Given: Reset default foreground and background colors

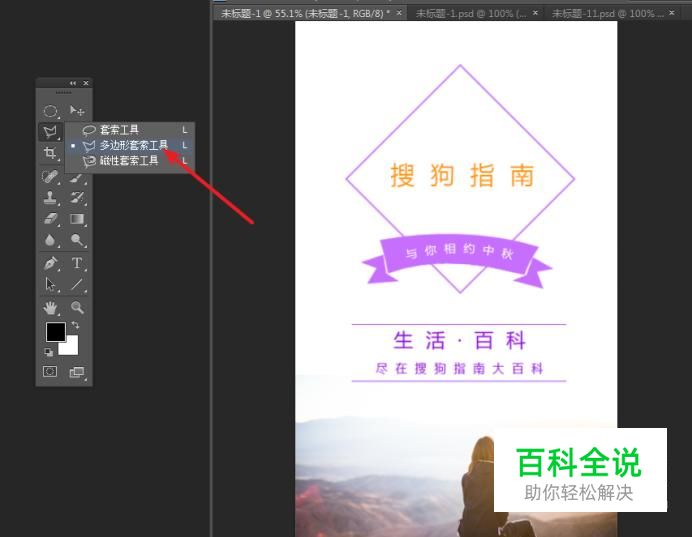Looking at the screenshot, I should tap(49, 352).
